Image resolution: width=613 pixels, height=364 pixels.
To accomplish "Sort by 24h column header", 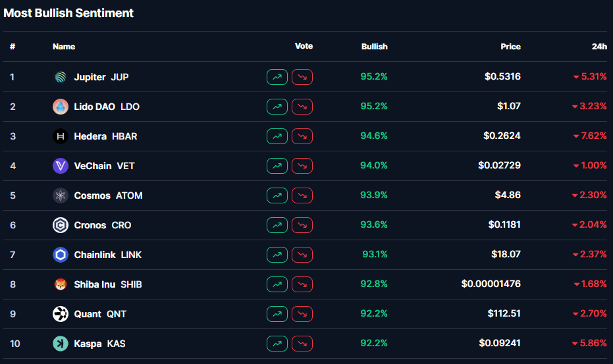I will pyautogui.click(x=599, y=47).
